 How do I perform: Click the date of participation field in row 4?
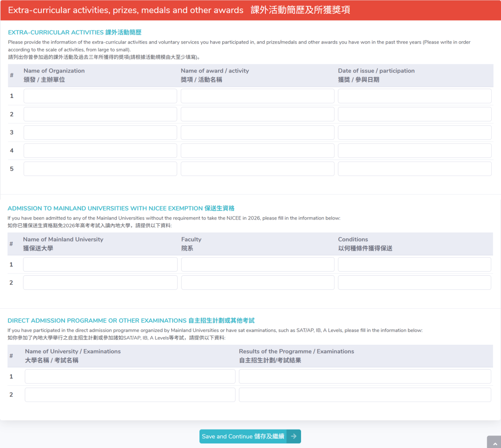[x=414, y=150]
